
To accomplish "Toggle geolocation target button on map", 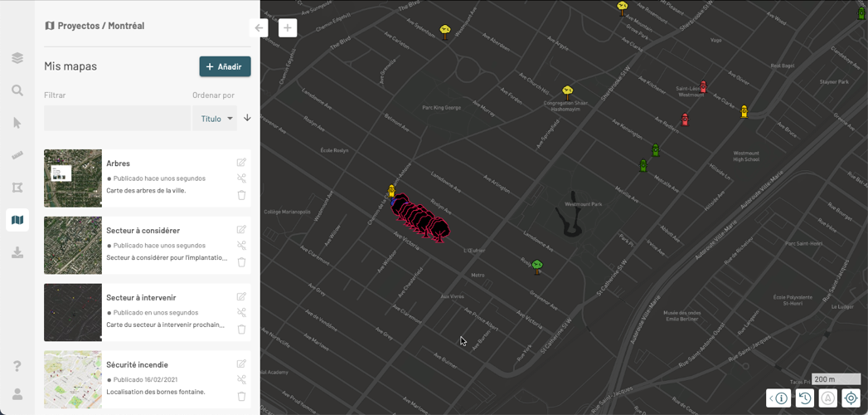I will (851, 398).
